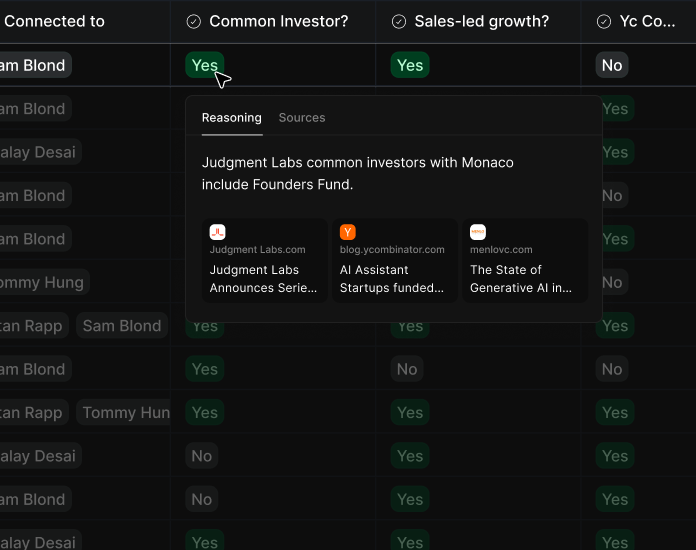
Task: Click the Connected to column header
Action: coord(54,21)
